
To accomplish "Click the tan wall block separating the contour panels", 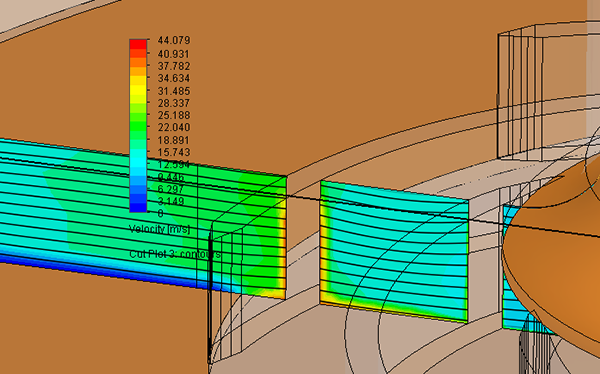I will 303,237.
